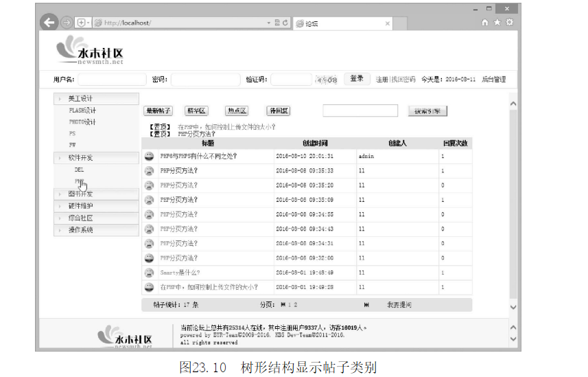The image size is (588, 377).
Task: Click the smiley icon beside the admin post
Action: (149, 157)
